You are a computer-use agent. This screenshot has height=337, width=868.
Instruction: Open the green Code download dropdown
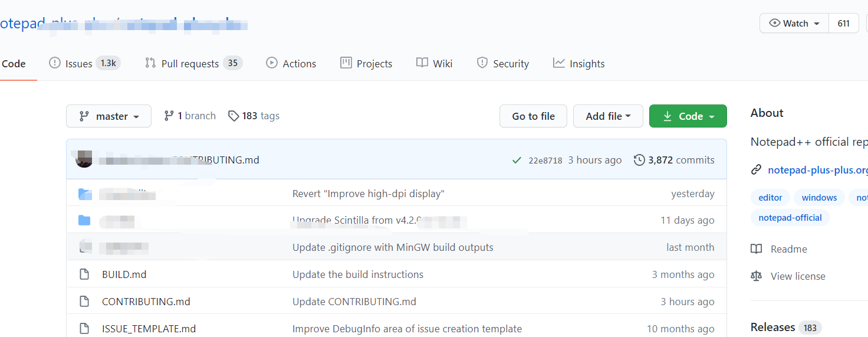688,116
